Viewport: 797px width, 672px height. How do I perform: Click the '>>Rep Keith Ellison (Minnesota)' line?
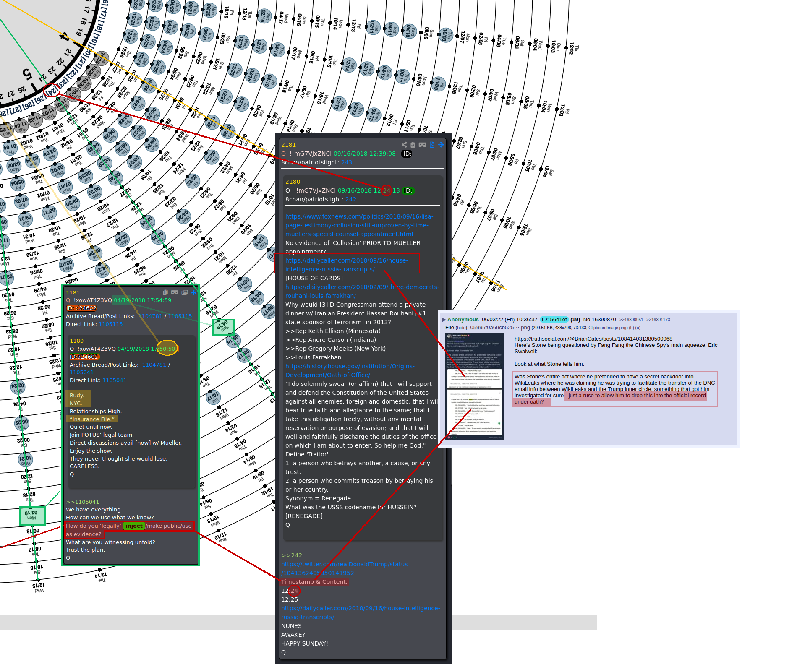click(333, 331)
